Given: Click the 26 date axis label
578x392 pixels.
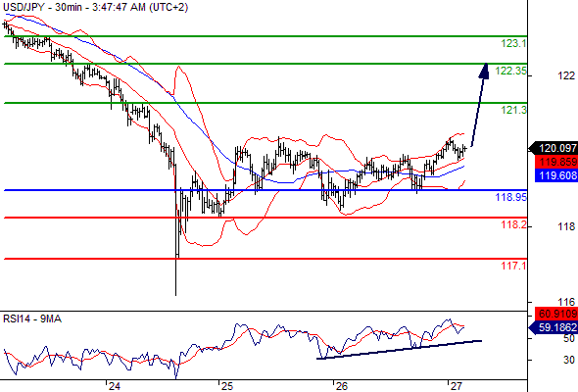Looking at the screenshot, I should 341,386.
